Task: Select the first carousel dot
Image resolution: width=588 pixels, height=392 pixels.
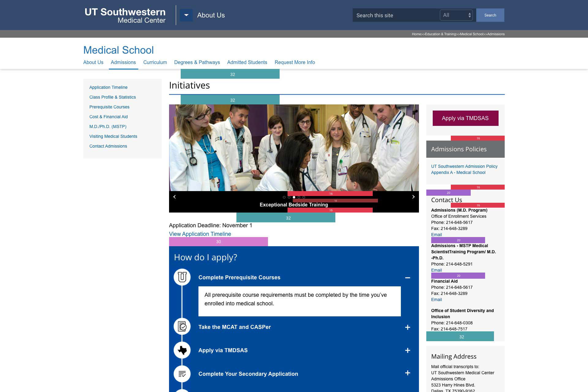Action: [x=284, y=197]
